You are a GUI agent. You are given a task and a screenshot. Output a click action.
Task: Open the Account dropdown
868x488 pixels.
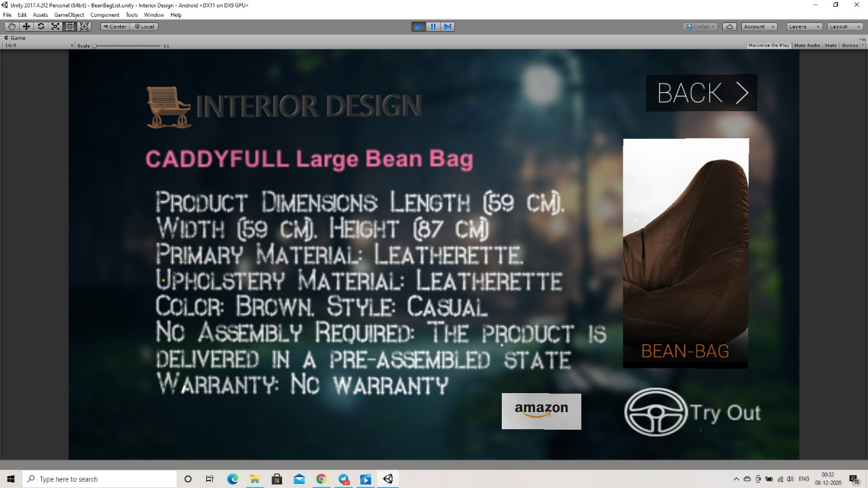(x=759, y=26)
